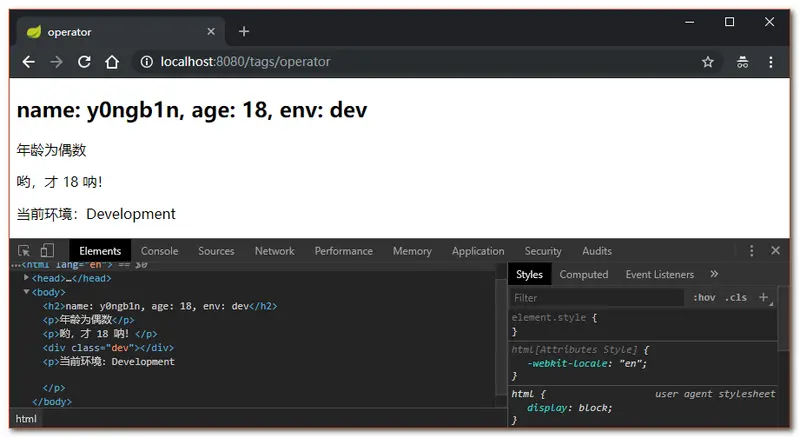Close the DevTools panel
Screen dimensions: 800x438
[x=776, y=251]
